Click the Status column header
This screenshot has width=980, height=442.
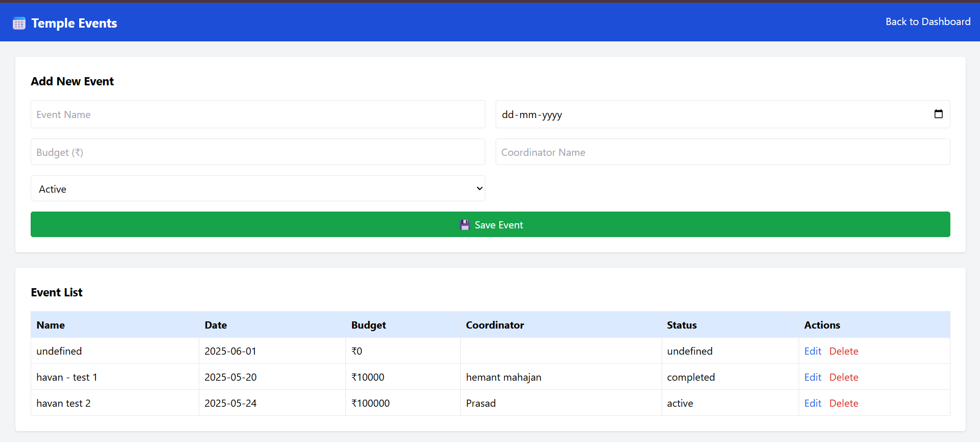(x=681, y=325)
